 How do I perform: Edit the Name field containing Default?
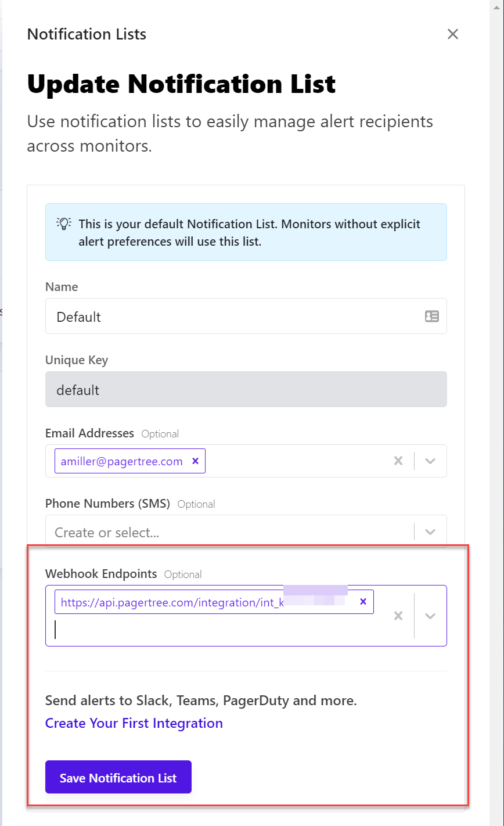(x=232, y=317)
